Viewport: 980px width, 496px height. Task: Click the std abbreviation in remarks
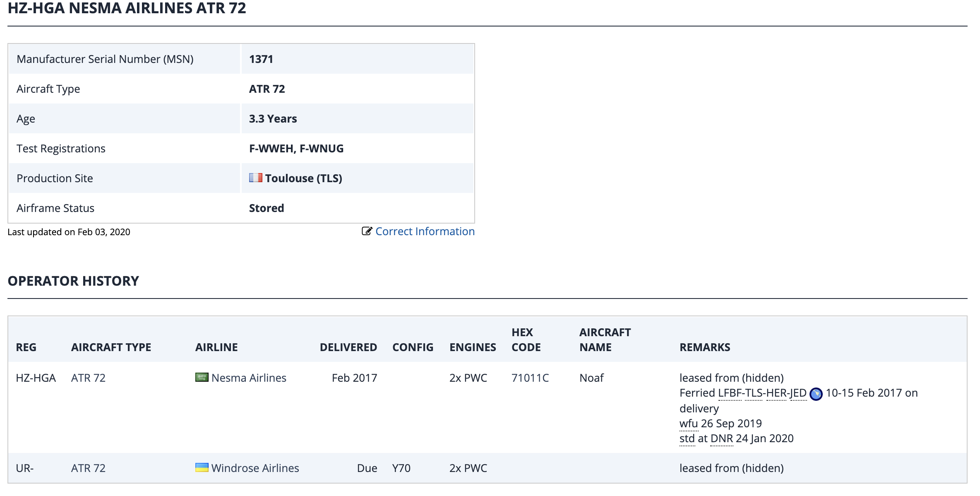687,438
